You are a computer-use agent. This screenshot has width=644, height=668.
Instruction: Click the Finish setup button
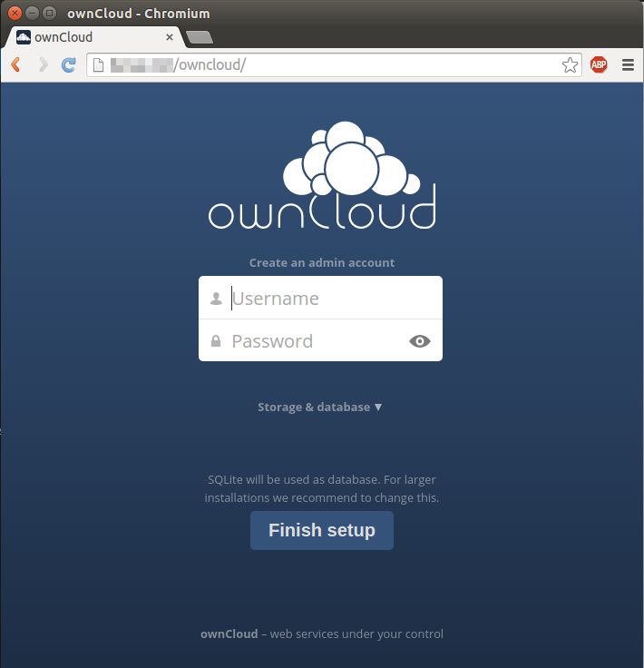[x=322, y=530]
